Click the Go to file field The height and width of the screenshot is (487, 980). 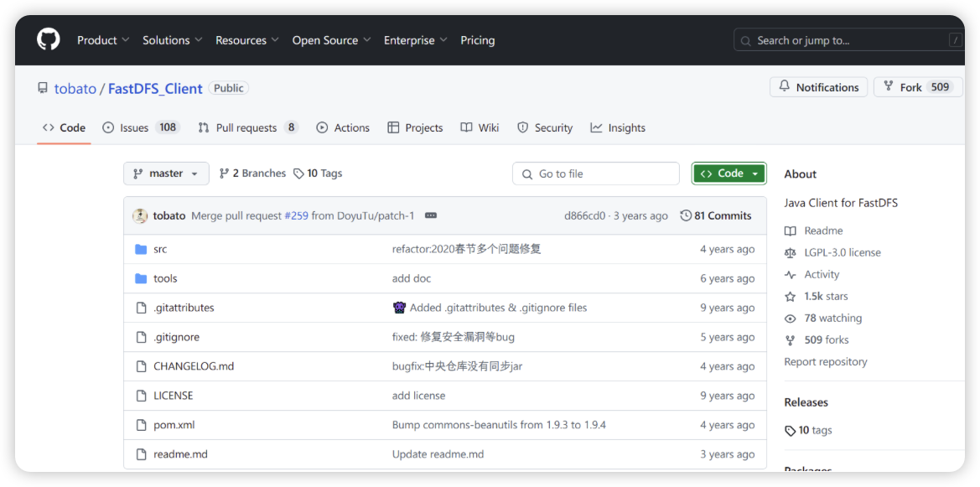tap(595, 174)
